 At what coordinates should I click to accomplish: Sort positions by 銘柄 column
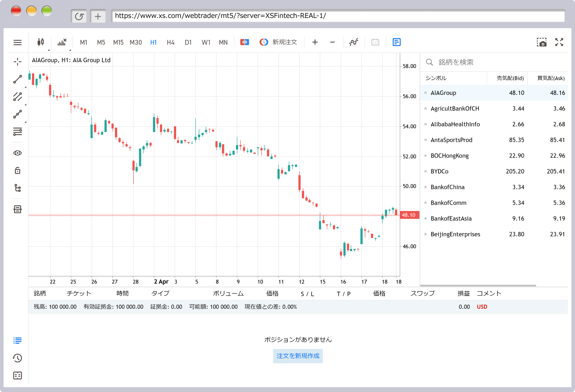[40, 294]
